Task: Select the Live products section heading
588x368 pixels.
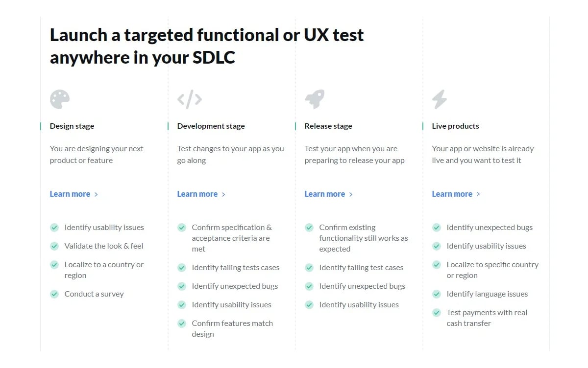Action: (455, 126)
